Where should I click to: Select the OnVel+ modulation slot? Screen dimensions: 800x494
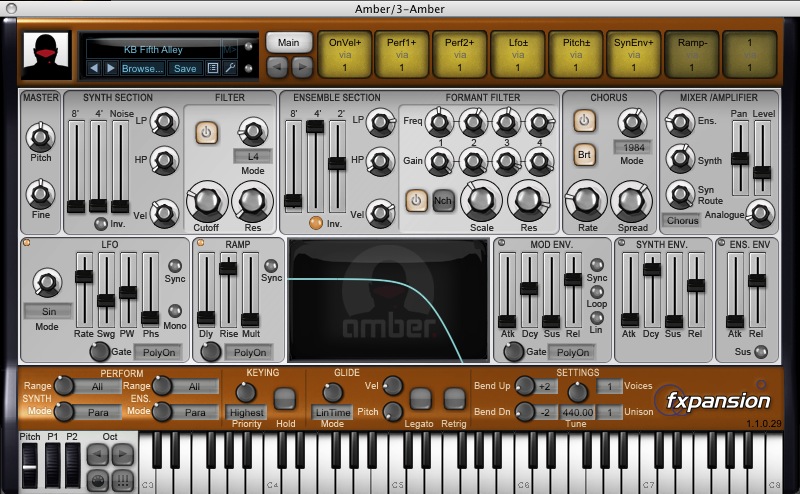tap(345, 55)
